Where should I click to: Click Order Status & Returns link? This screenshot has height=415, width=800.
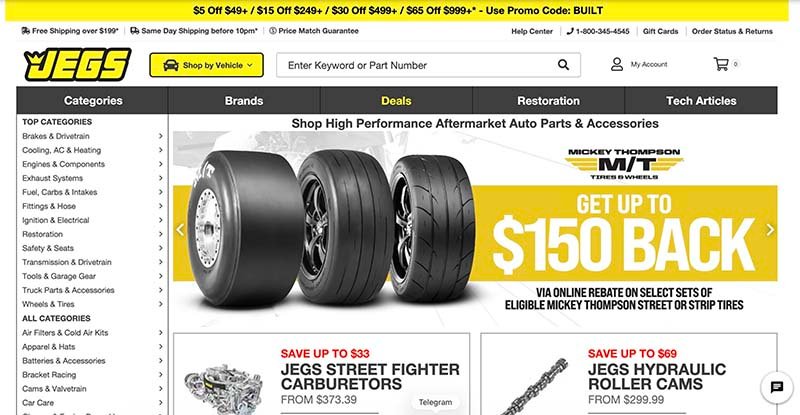point(732,31)
